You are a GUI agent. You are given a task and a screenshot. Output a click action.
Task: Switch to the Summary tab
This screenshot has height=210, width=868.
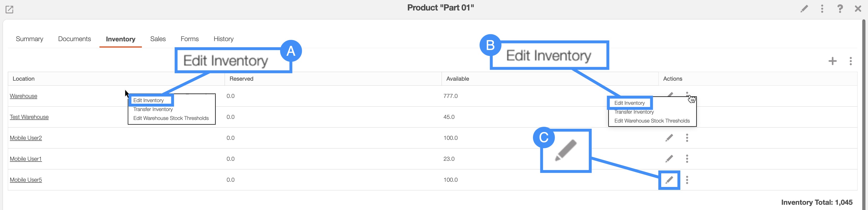(29, 39)
